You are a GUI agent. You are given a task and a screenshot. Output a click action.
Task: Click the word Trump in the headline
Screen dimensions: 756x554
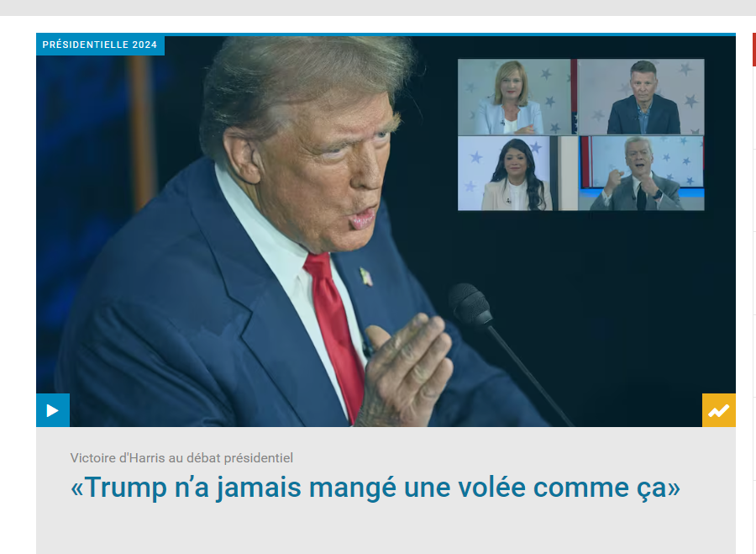[126, 488]
